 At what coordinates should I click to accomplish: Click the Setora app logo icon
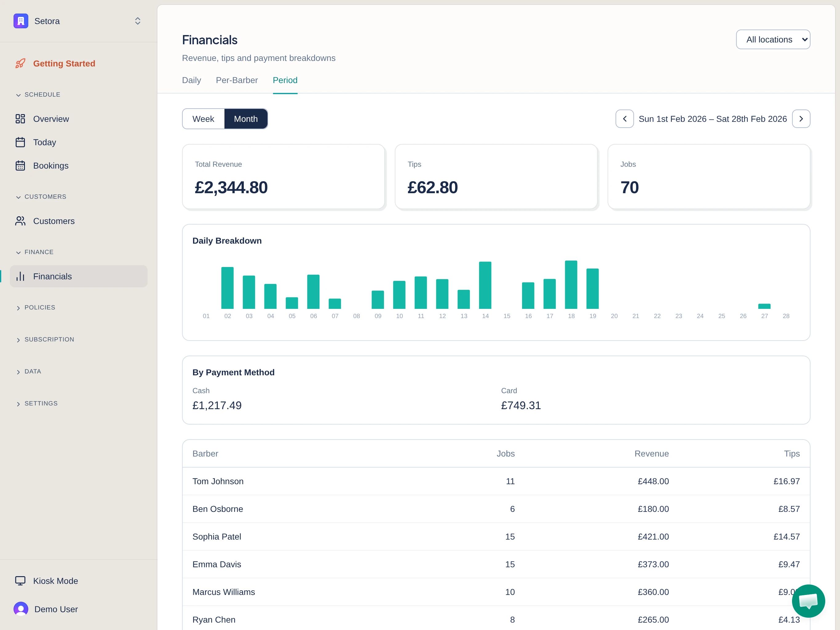(x=21, y=21)
